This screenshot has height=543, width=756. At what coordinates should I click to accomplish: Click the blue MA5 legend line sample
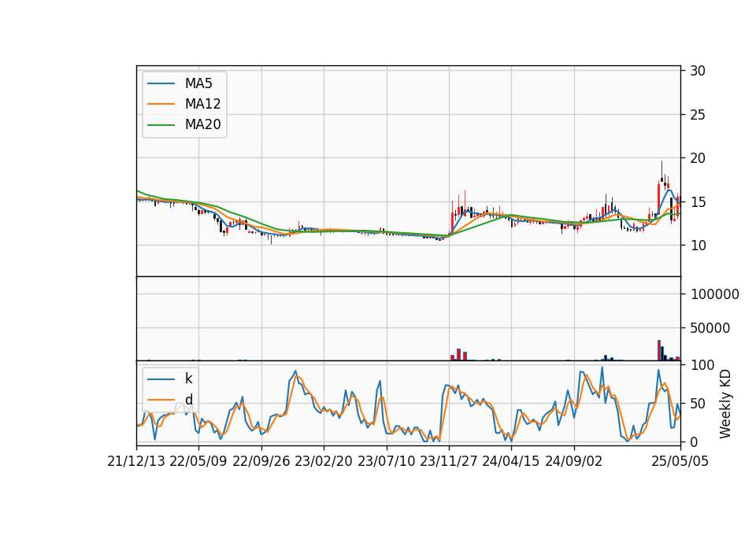tap(161, 84)
